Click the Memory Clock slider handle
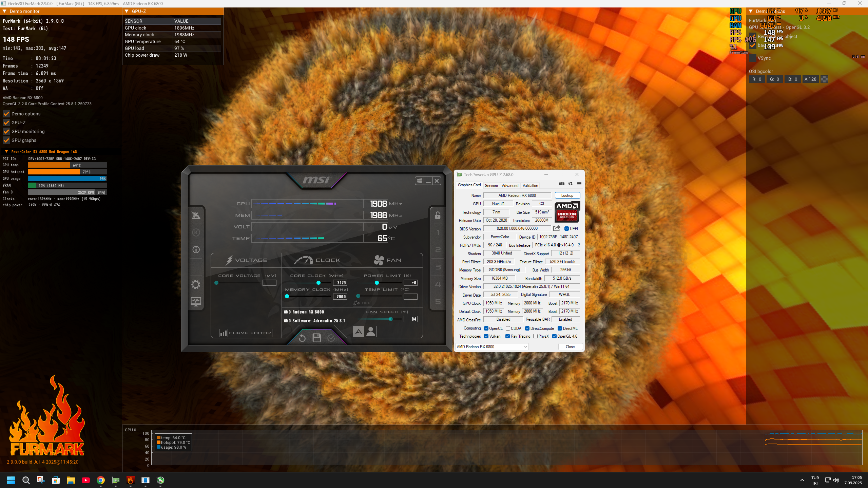Image resolution: width=868 pixels, height=488 pixels. pyautogui.click(x=287, y=296)
